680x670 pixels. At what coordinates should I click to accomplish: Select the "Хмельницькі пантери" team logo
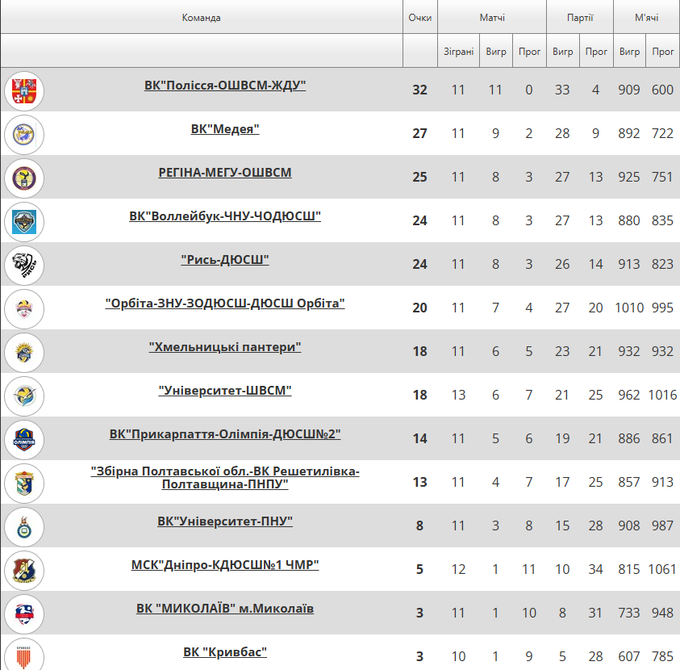pyautogui.click(x=24, y=352)
